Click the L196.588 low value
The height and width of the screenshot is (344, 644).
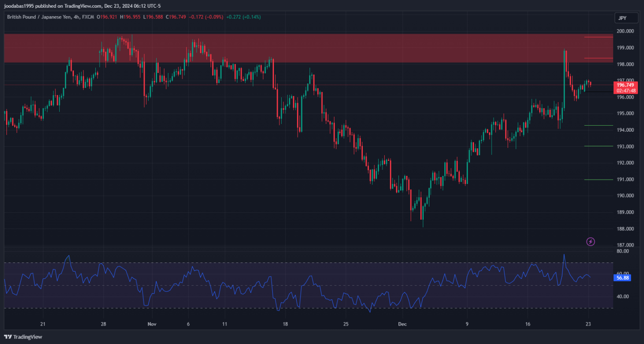pyautogui.click(x=152, y=17)
